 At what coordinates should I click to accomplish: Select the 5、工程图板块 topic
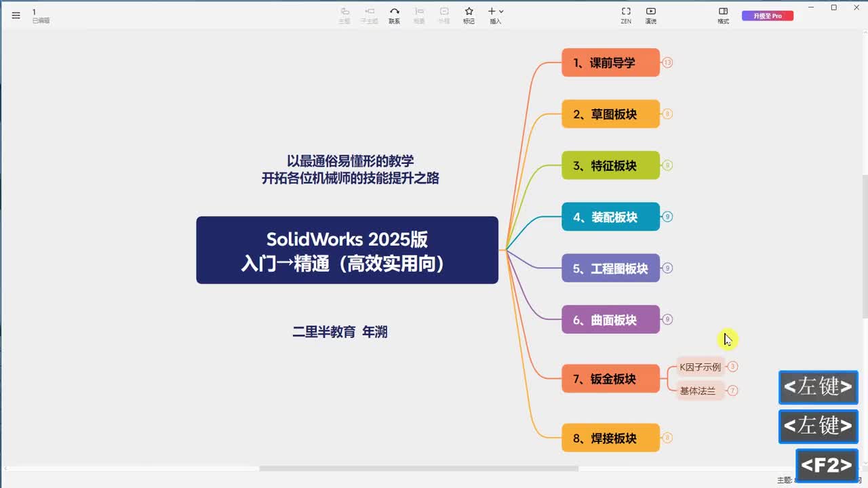point(610,268)
